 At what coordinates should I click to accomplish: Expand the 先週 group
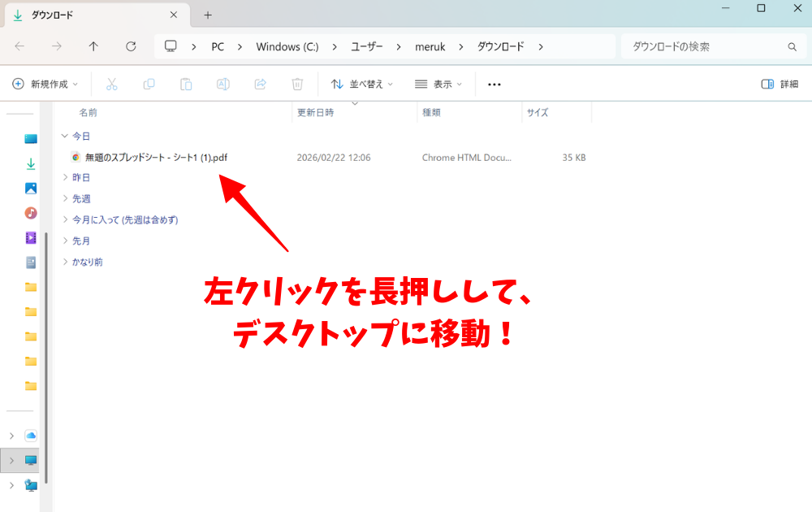[x=65, y=198]
